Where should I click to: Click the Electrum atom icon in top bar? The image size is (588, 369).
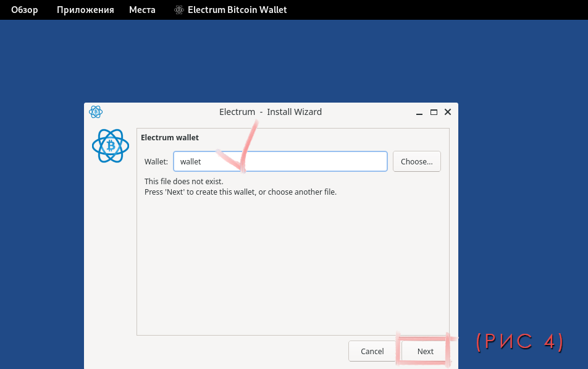(179, 10)
